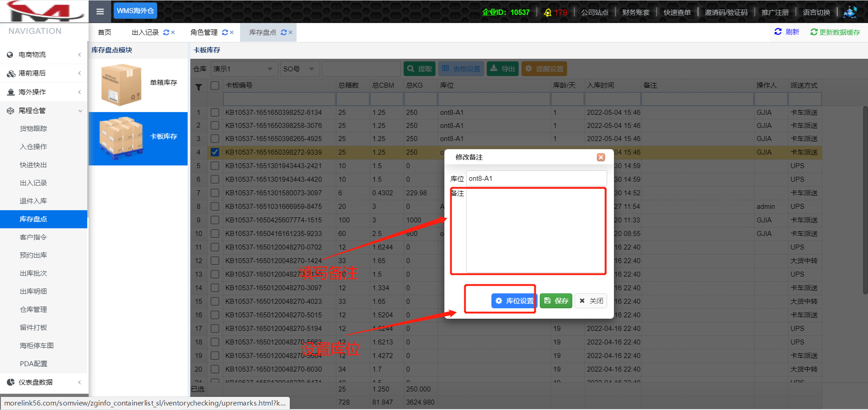Open 客户指令 in the sidebar menu

tap(33, 237)
